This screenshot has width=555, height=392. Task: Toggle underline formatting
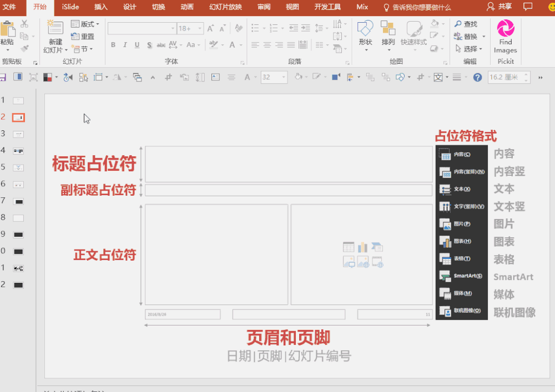[x=137, y=45]
